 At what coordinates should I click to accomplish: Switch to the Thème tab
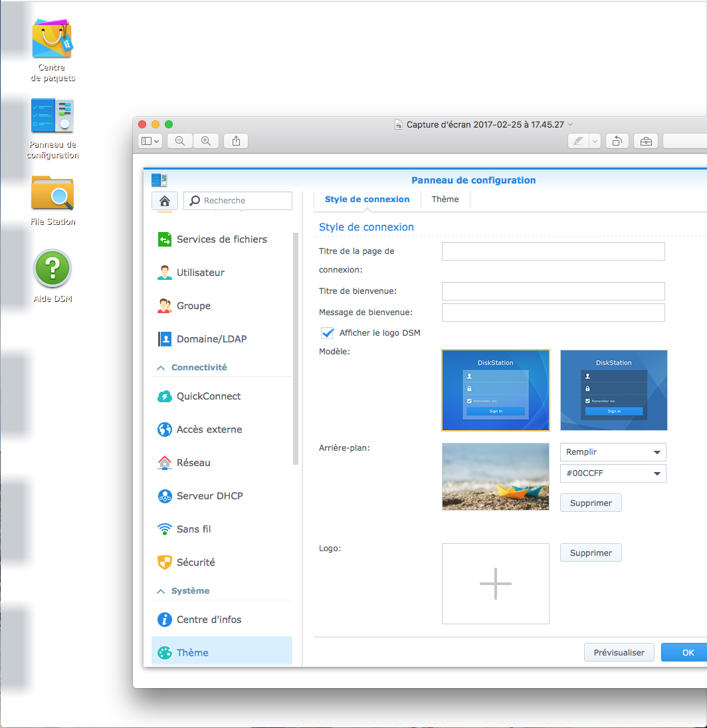point(445,199)
